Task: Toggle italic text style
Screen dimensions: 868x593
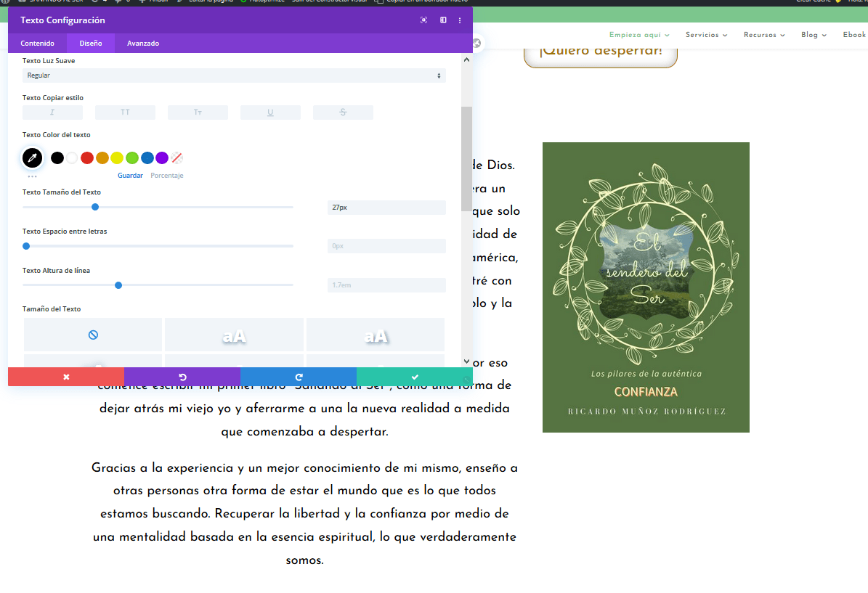Action: click(x=52, y=113)
